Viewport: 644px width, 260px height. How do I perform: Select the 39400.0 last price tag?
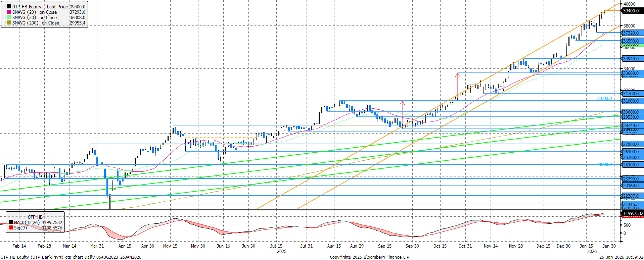631,11
